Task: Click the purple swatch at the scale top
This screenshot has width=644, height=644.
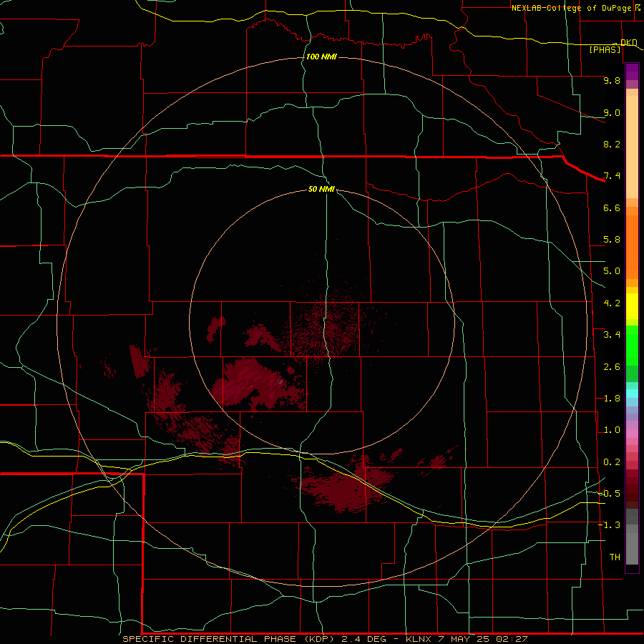Action: (x=632, y=72)
